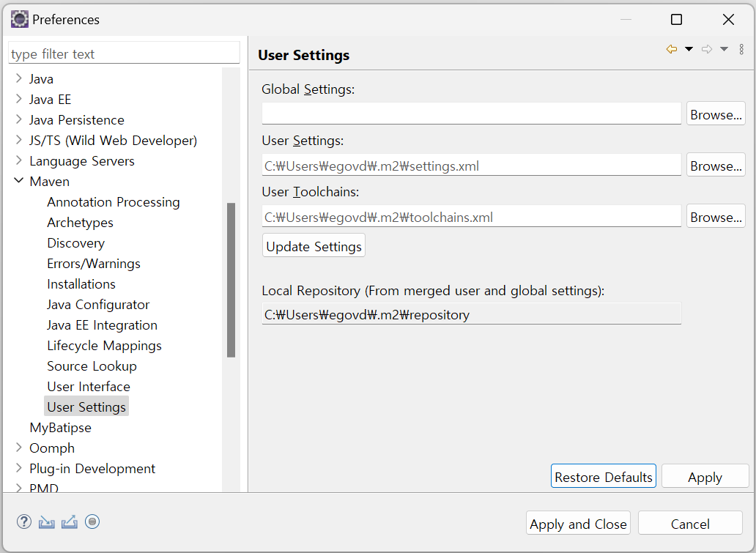Click the preference tree vertical scrollbar
This screenshot has width=756, height=553.
[231, 278]
